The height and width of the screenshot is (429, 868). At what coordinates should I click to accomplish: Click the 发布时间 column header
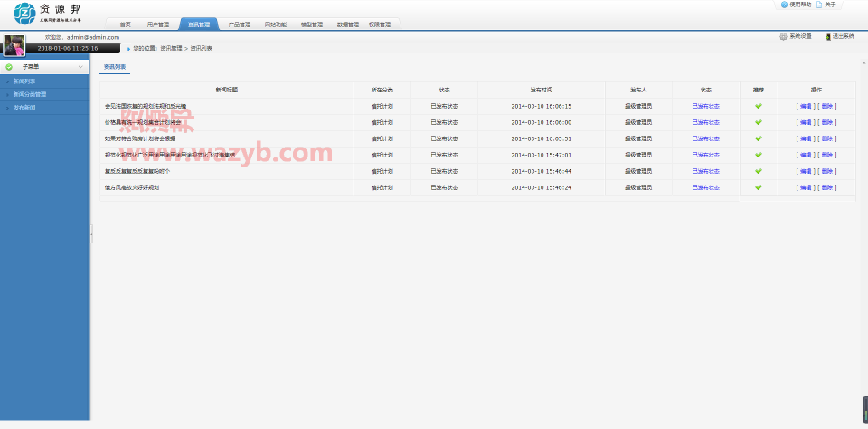tap(542, 90)
